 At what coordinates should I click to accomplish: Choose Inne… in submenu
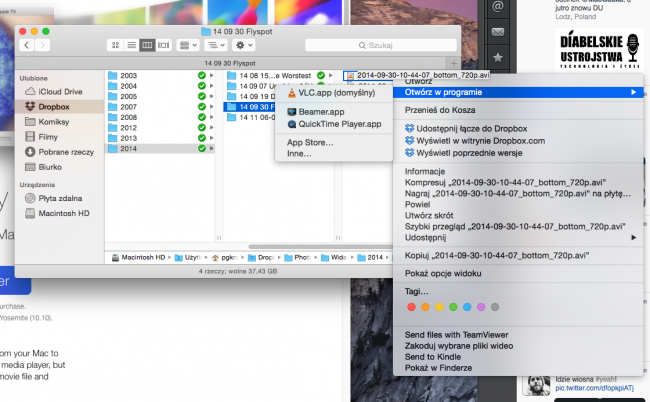tap(299, 154)
